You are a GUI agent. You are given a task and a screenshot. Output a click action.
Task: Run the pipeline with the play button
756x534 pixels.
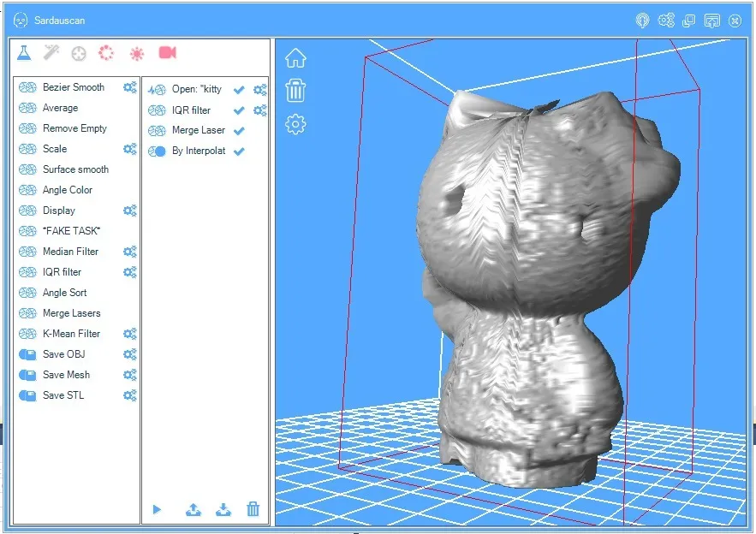click(x=157, y=509)
